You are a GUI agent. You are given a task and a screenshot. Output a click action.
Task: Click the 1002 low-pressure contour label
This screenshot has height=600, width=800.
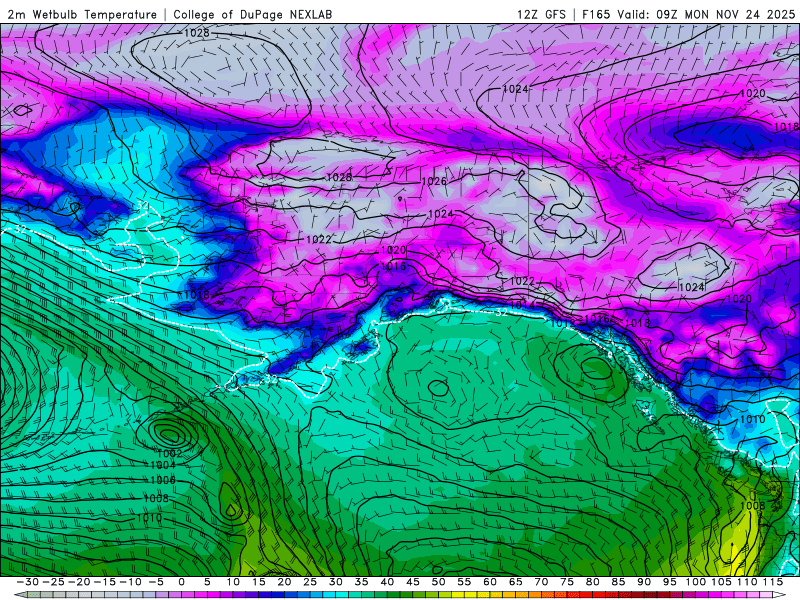coord(169,453)
